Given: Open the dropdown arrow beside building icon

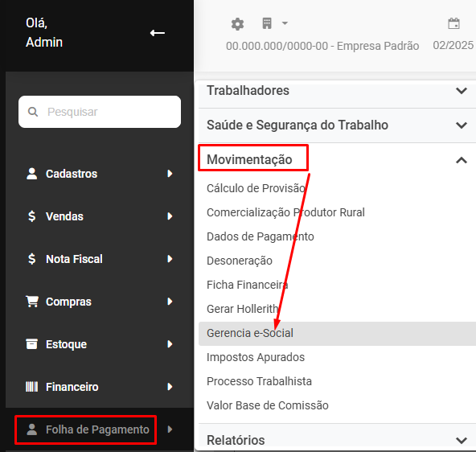Looking at the screenshot, I should [x=285, y=23].
